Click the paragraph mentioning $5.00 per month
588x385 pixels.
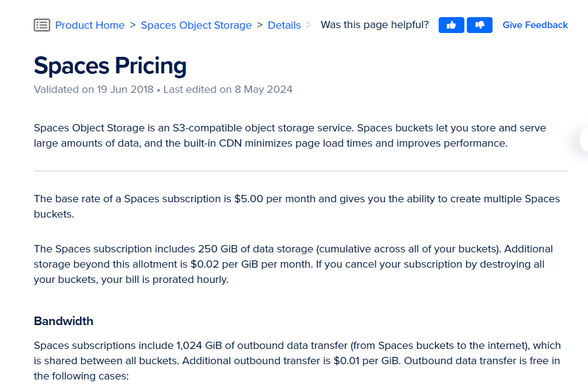[x=297, y=206]
